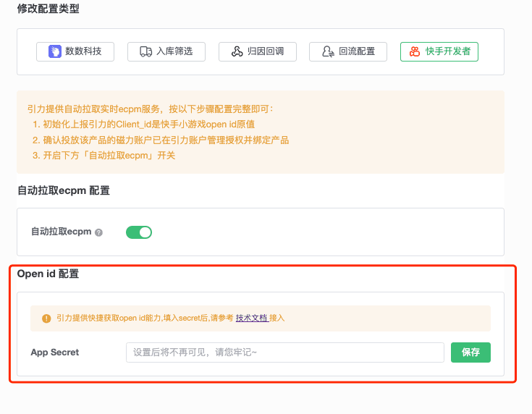The width and height of the screenshot is (532, 414).
Task: Click step 3 text about 开启下方 开关
Action: coord(104,156)
